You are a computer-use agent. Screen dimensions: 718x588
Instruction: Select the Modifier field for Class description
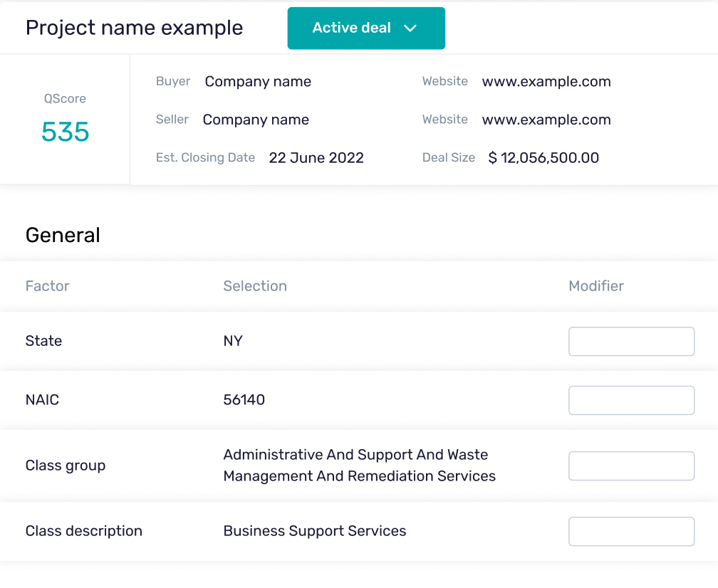tap(631, 531)
